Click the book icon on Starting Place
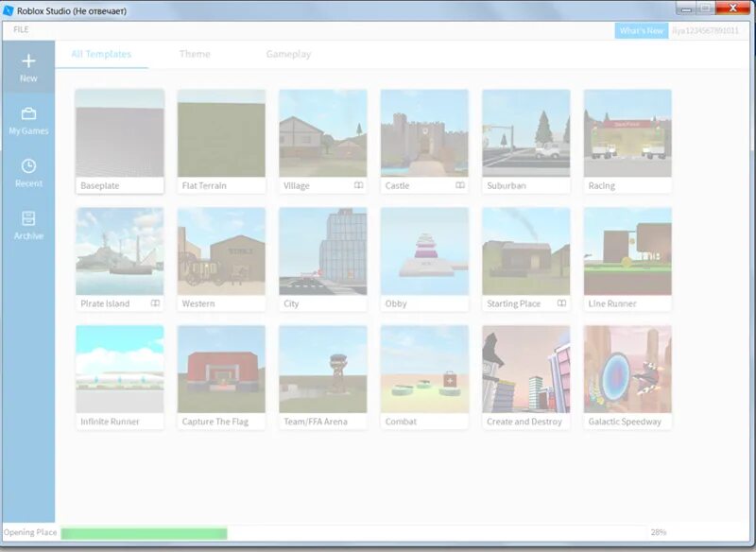This screenshot has height=552, width=756. coord(561,303)
